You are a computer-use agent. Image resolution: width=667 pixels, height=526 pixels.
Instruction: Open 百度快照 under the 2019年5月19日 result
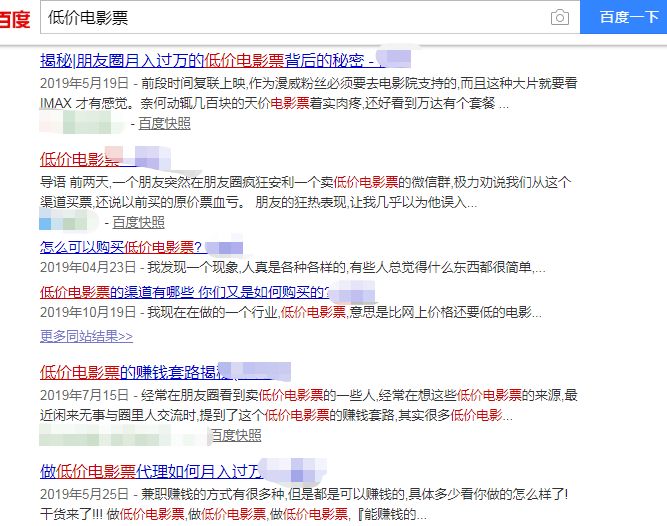[x=165, y=123]
